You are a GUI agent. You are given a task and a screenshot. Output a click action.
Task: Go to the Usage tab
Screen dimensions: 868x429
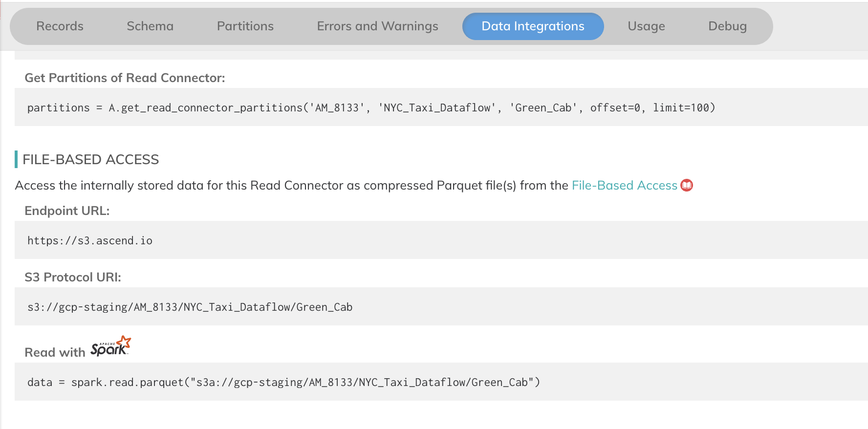click(646, 26)
